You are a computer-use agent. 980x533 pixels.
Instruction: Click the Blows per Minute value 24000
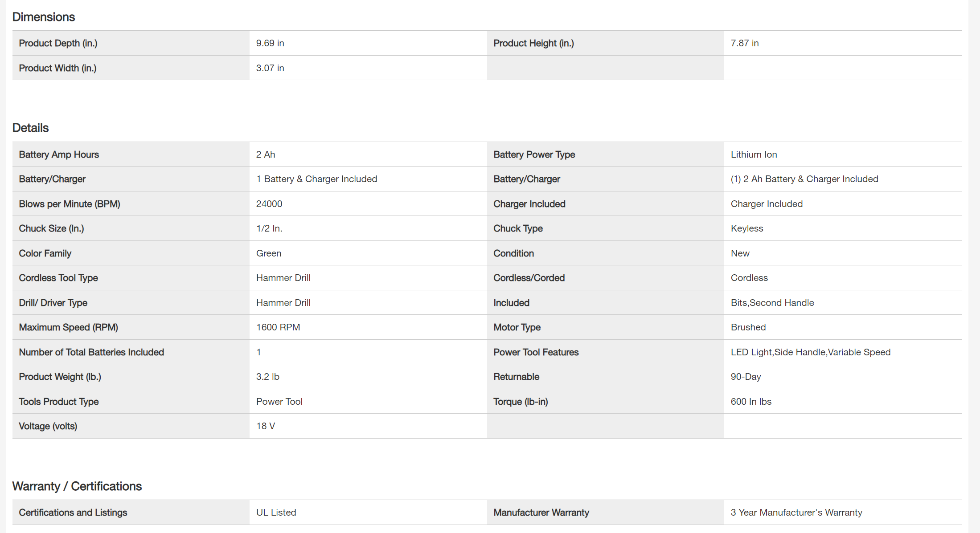[x=269, y=204]
